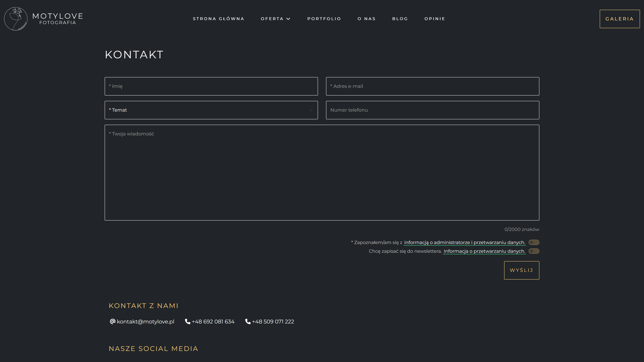The height and width of the screenshot is (362, 644).
Task: Expand the Oferta menu chevron
Action: pos(288,19)
